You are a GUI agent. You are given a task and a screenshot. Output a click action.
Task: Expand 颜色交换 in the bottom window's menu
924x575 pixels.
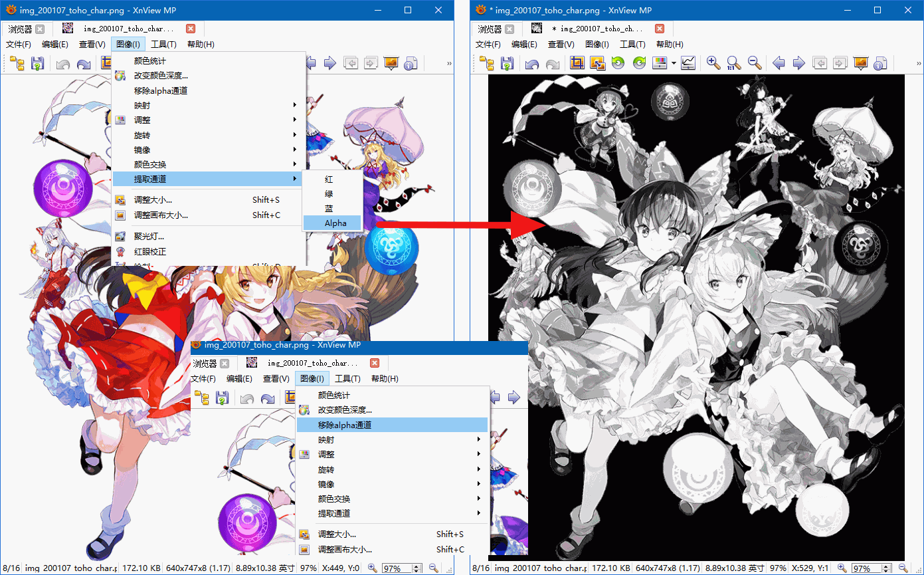point(392,499)
